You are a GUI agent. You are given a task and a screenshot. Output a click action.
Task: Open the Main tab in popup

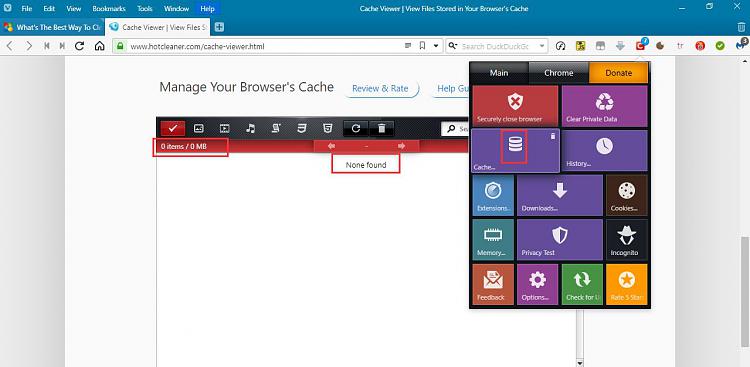(x=499, y=73)
